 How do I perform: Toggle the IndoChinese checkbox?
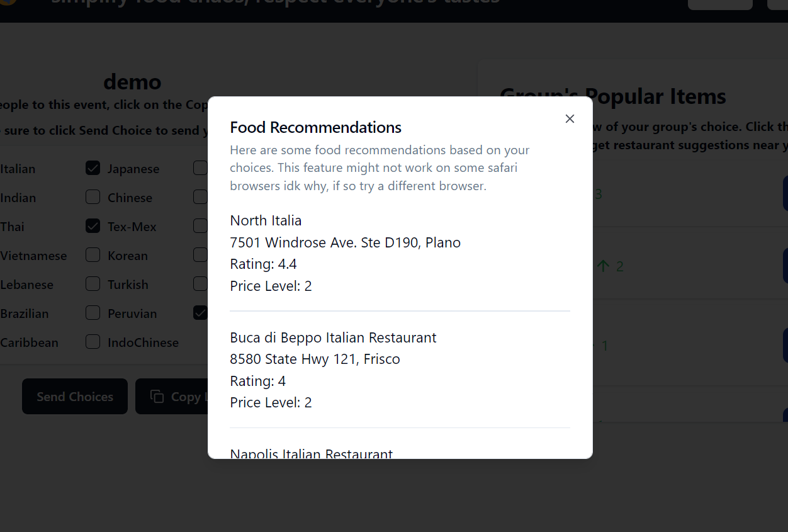[x=93, y=342]
